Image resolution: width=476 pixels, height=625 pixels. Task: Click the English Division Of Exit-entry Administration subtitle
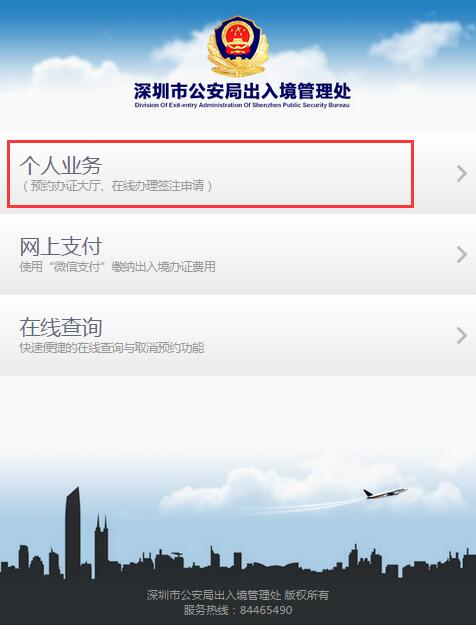242,105
